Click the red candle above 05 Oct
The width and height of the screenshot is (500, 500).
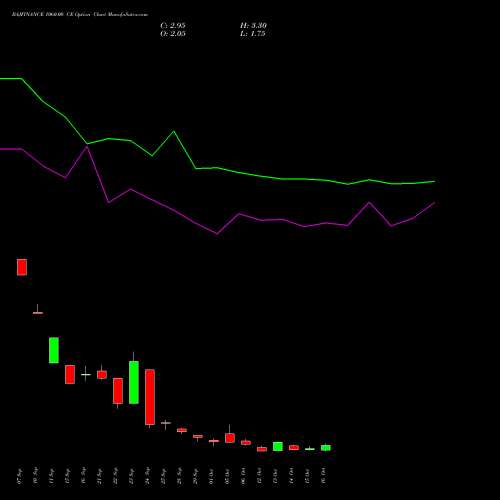(x=230, y=438)
